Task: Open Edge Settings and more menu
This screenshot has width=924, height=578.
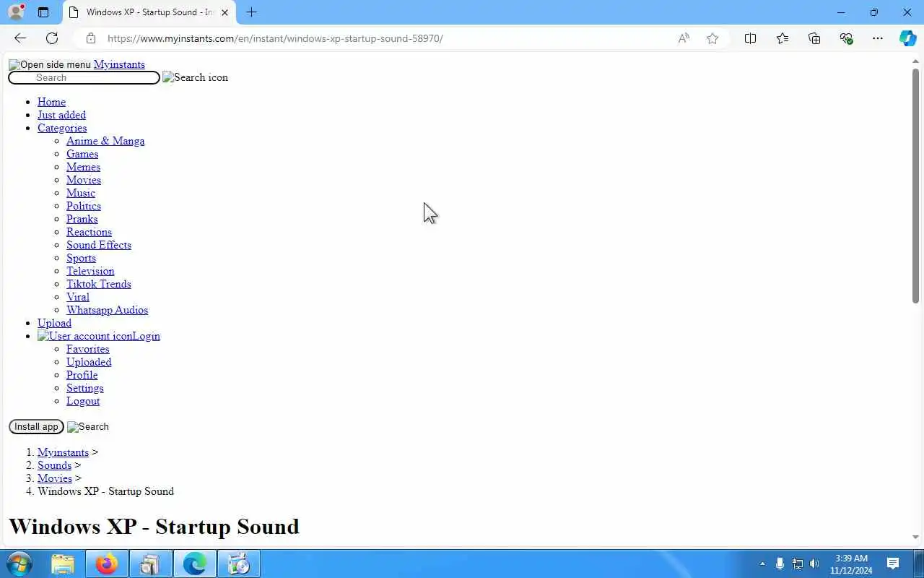Action: click(x=878, y=38)
